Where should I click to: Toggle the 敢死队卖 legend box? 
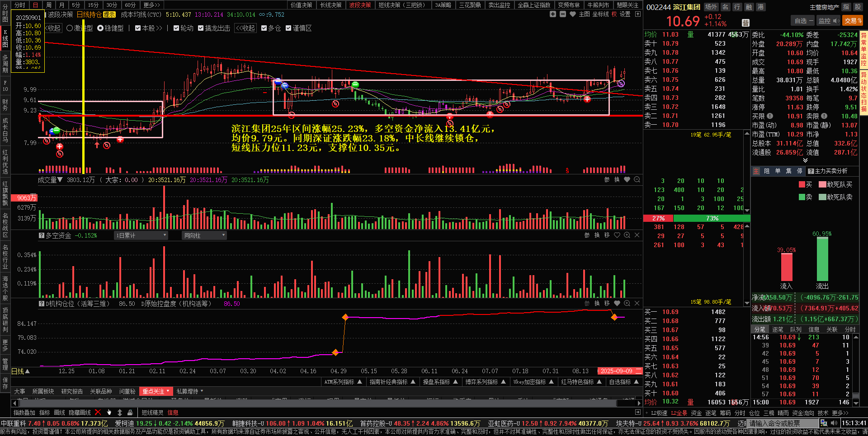[822, 197]
